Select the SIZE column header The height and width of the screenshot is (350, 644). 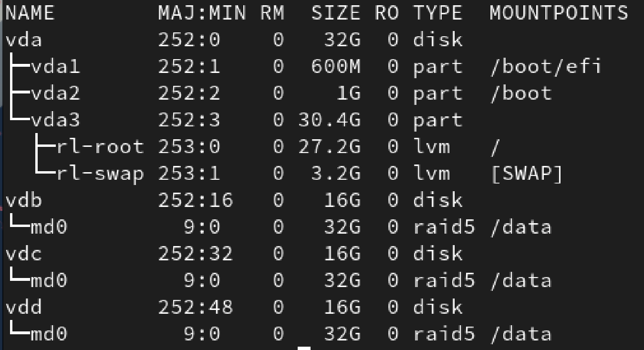[335, 13]
